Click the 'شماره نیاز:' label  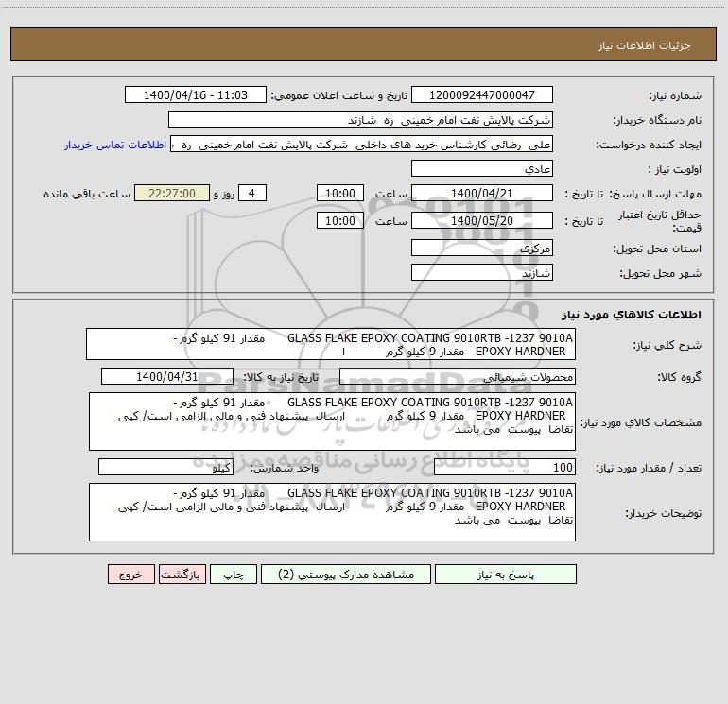tap(675, 95)
